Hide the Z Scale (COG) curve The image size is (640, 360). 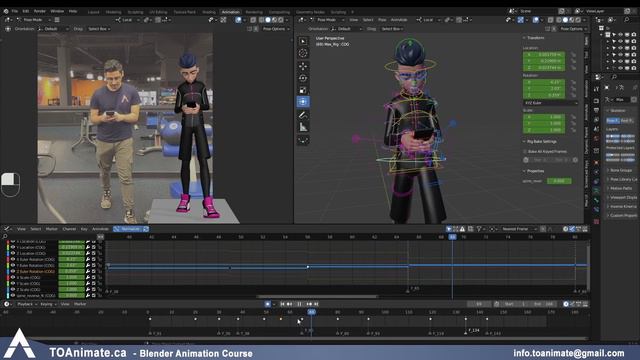coord(13,289)
